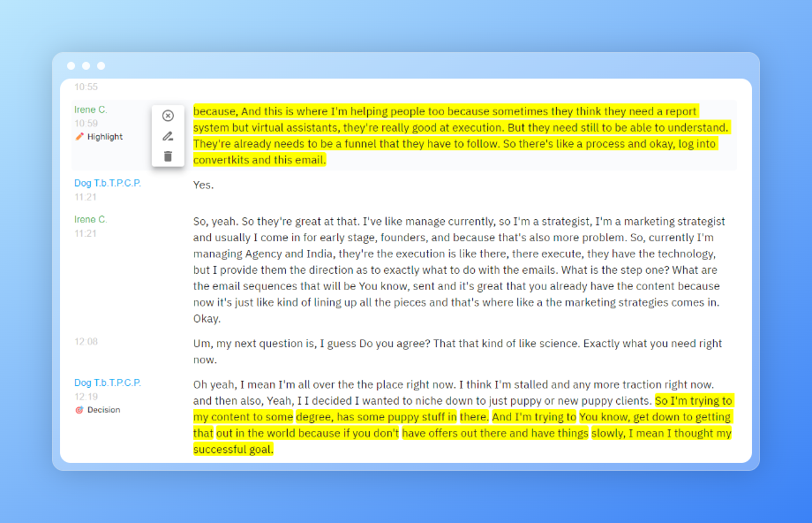The height and width of the screenshot is (523, 812).
Task: Click the text 'Um, my next question is'
Action: tap(255, 344)
